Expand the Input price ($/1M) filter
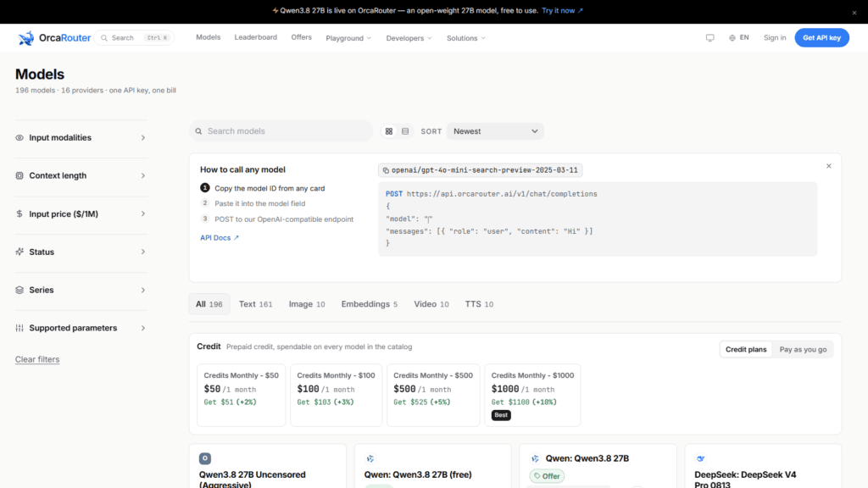Viewport: 868px width, 488px height. click(x=81, y=213)
